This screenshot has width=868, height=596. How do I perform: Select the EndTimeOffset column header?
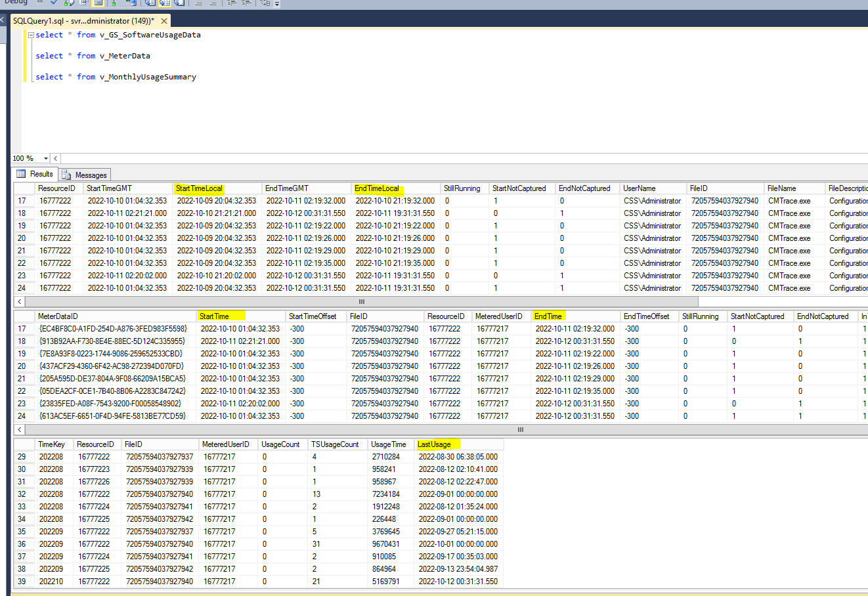(650, 316)
